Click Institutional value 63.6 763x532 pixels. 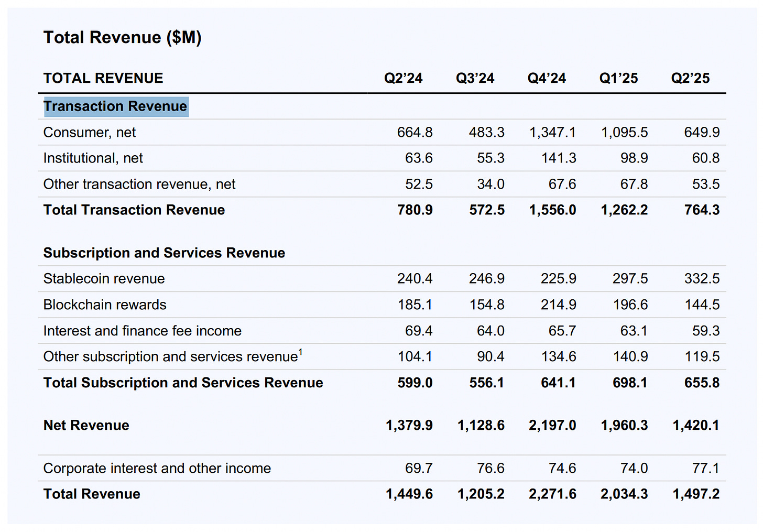point(419,158)
